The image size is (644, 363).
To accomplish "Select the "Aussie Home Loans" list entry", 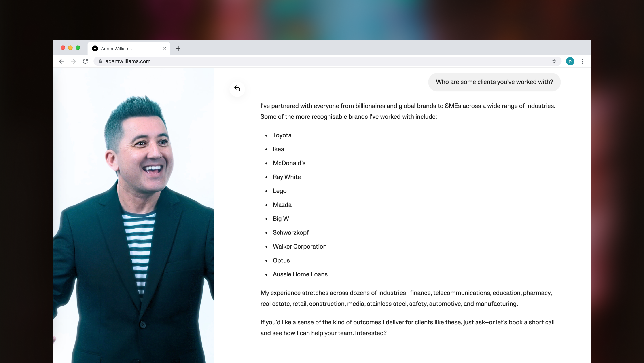I will point(300,274).
